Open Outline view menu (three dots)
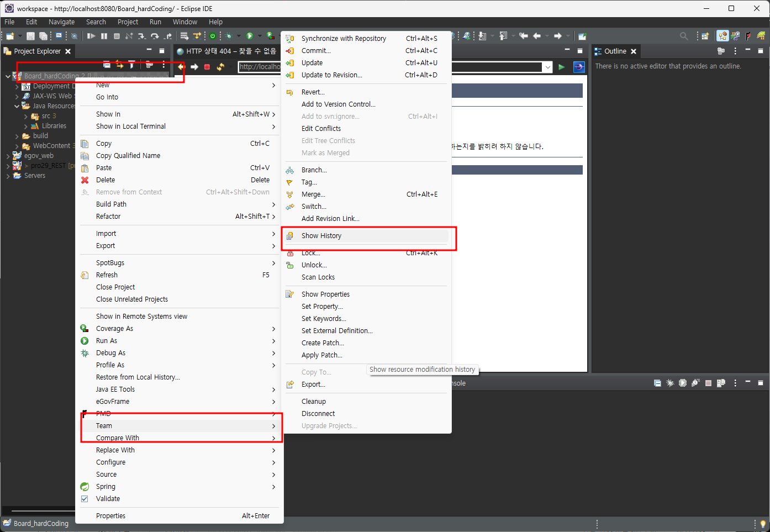The image size is (770, 532). tap(735, 51)
